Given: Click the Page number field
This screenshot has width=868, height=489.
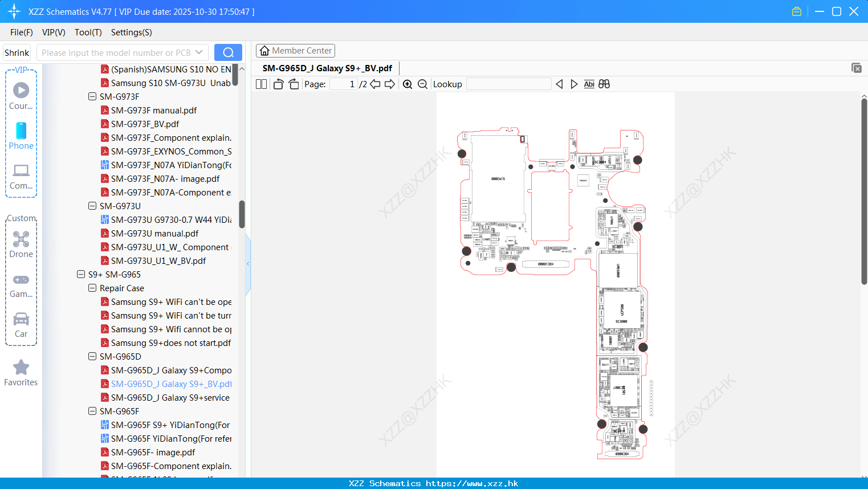Looking at the screenshot, I should pyautogui.click(x=343, y=84).
